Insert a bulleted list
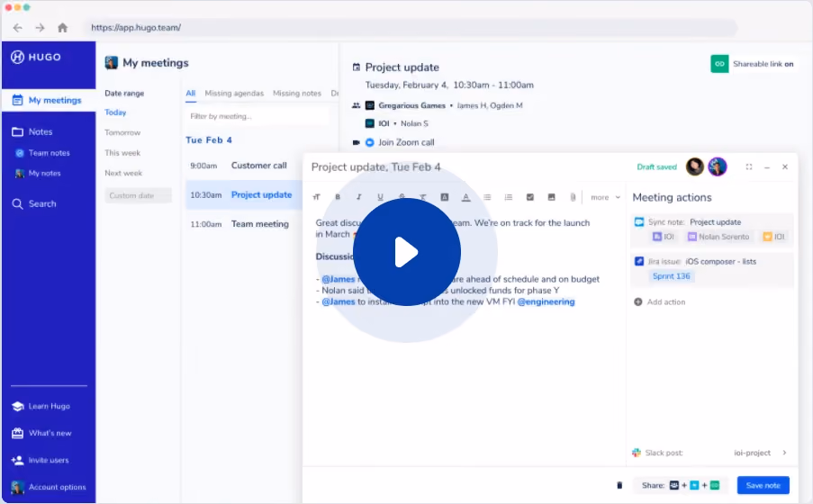Screen dimensions: 813x504 click(x=487, y=197)
